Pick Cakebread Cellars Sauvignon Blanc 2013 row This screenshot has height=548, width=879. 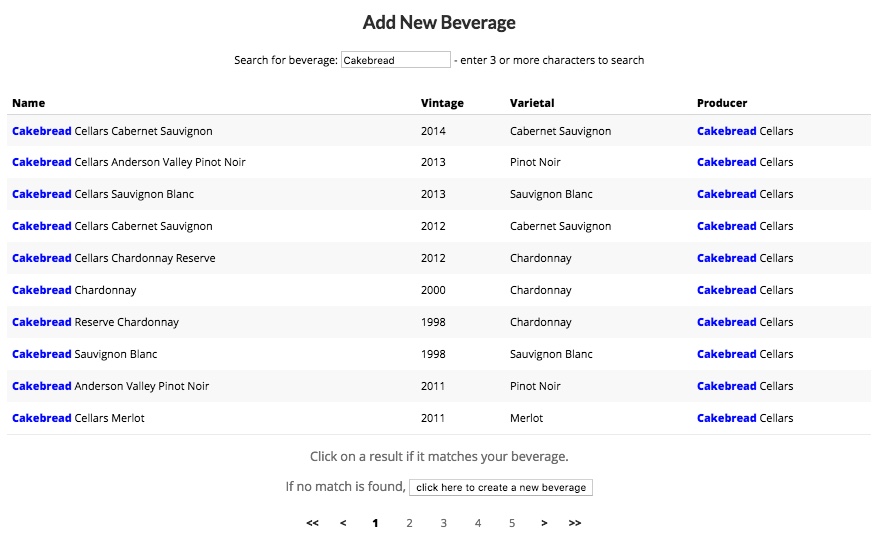pyautogui.click(x=439, y=194)
